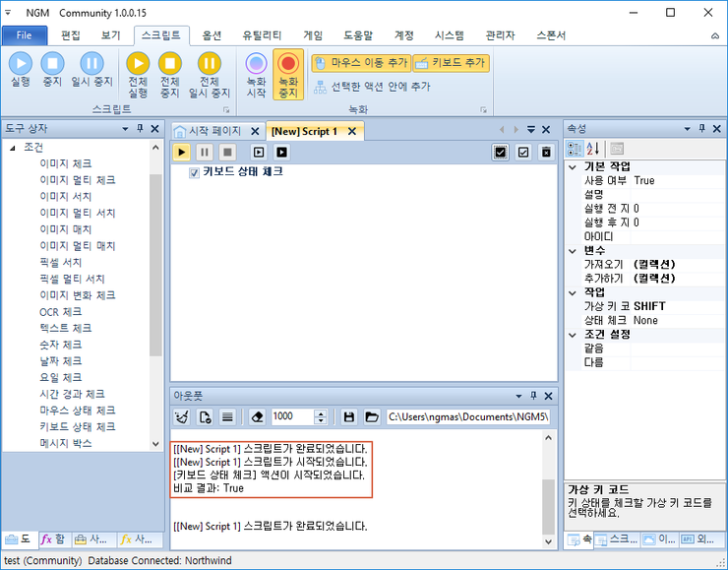
Task: Open the 도움말 ribbon tab
Action: pyautogui.click(x=358, y=35)
